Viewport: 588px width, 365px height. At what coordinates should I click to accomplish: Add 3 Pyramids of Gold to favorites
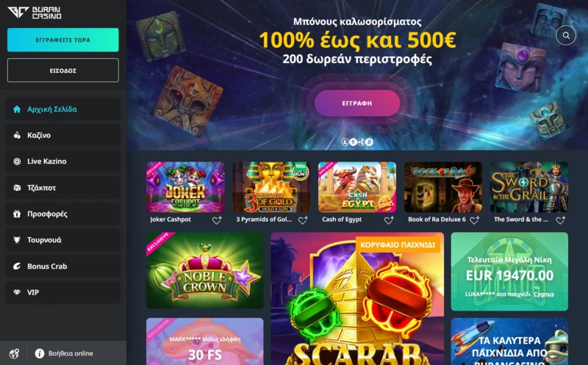point(303,220)
